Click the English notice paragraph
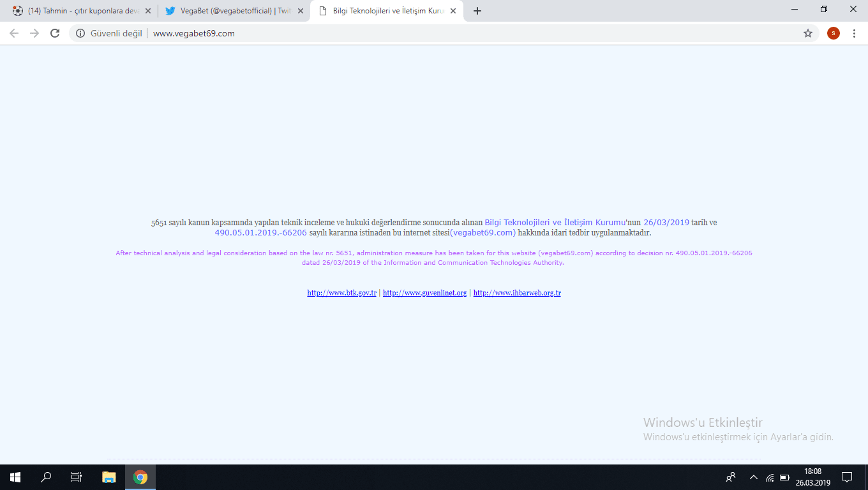Viewport: 868px width, 490px height. 434,258
